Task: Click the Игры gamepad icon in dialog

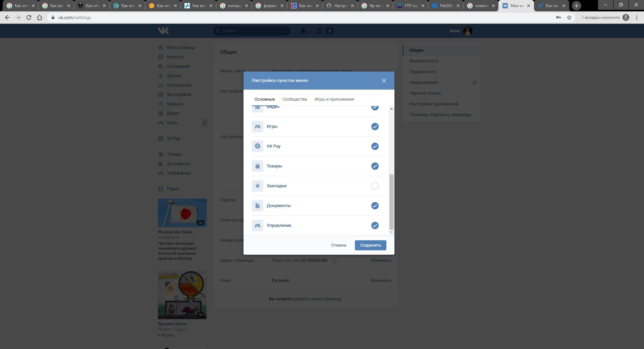Action: click(x=258, y=127)
